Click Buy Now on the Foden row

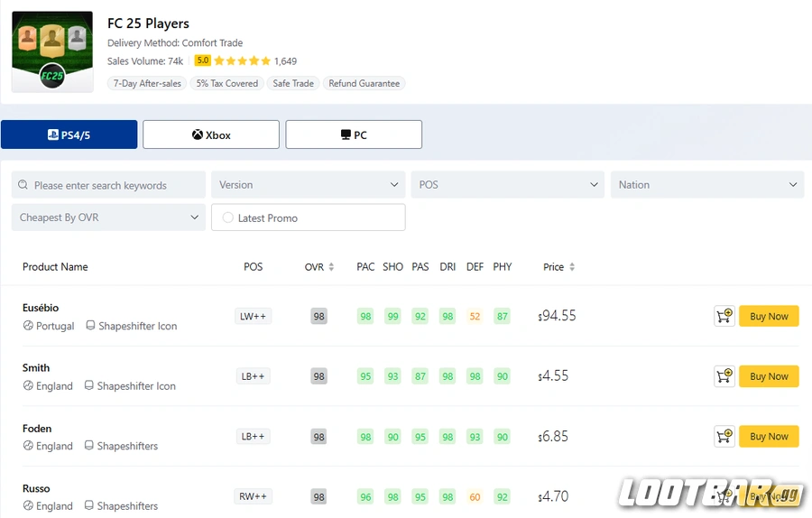(769, 437)
